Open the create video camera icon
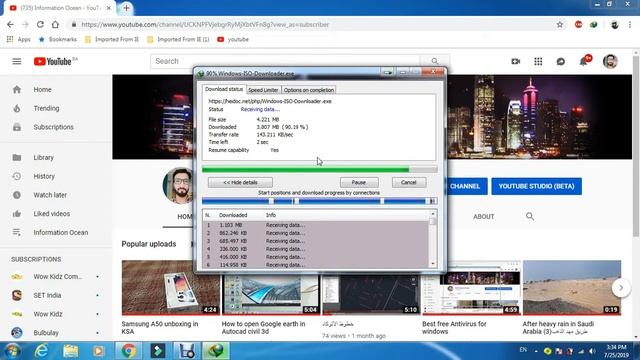The image size is (640, 360). (516, 61)
